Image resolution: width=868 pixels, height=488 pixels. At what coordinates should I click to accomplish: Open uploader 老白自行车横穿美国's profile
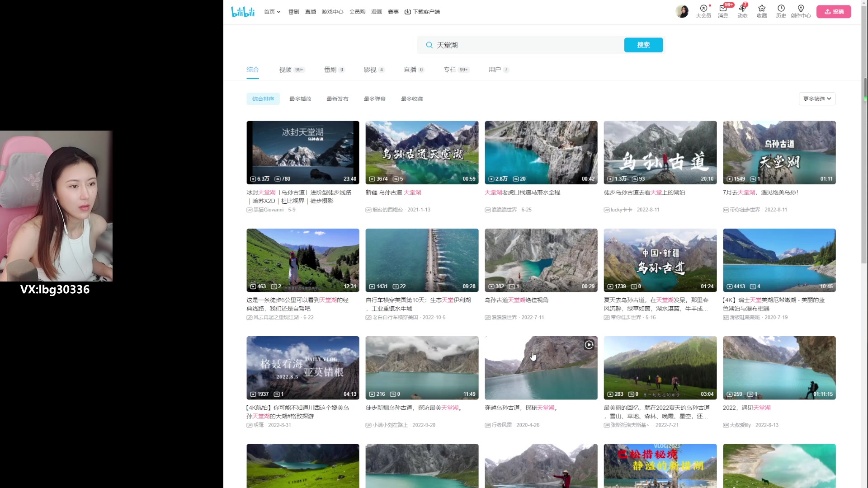pos(395,318)
